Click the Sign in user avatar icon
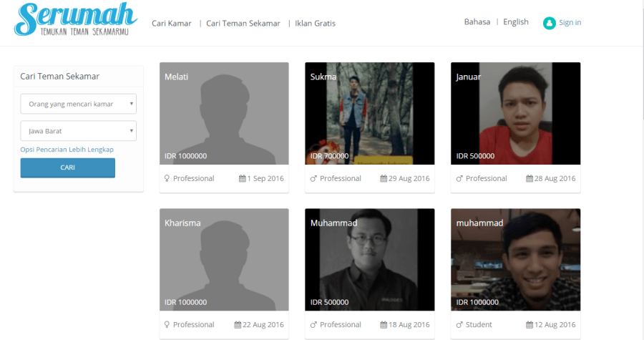This screenshot has width=644, height=340. click(549, 23)
